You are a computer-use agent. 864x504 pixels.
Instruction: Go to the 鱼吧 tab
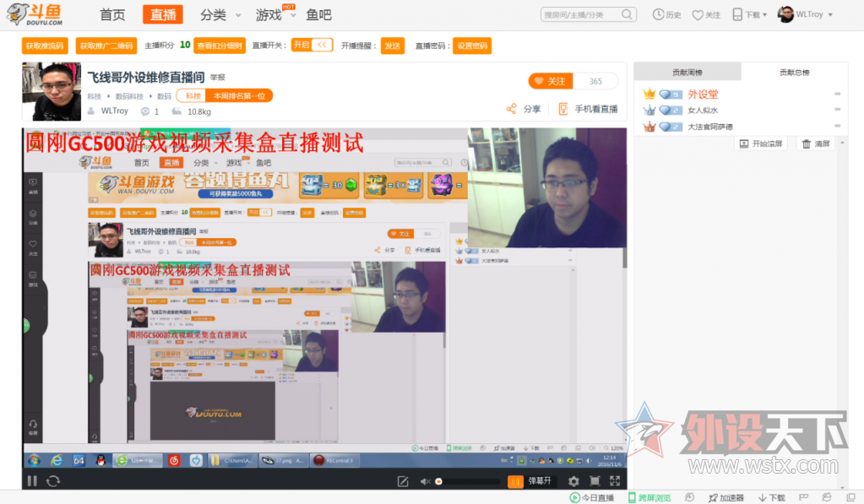[318, 15]
